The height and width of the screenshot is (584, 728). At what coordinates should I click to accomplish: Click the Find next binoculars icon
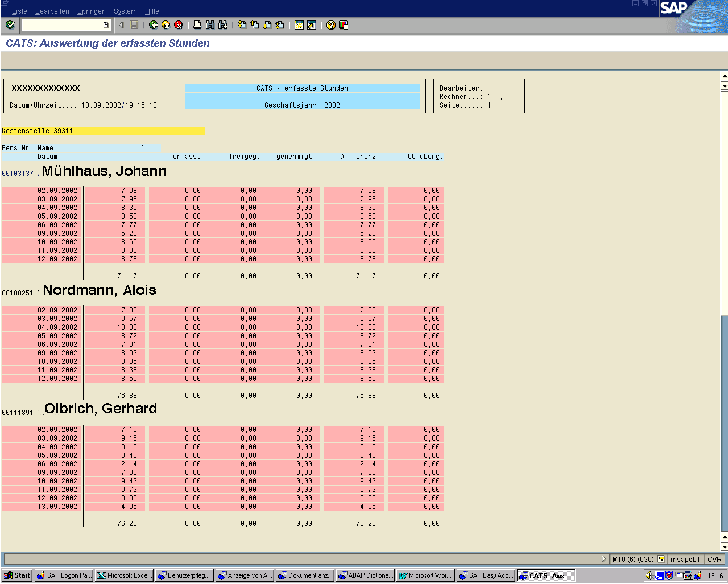pyautogui.click(x=223, y=25)
